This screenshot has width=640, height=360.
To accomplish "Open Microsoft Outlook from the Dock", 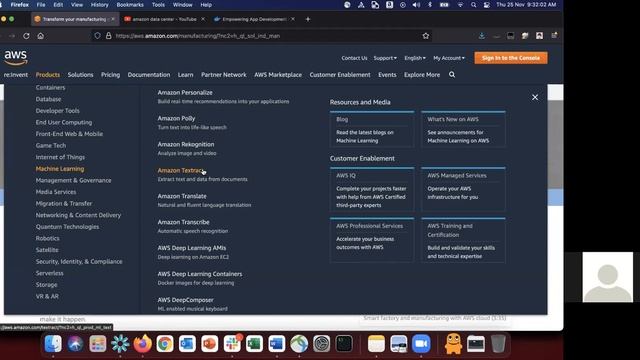I will tap(187, 344).
